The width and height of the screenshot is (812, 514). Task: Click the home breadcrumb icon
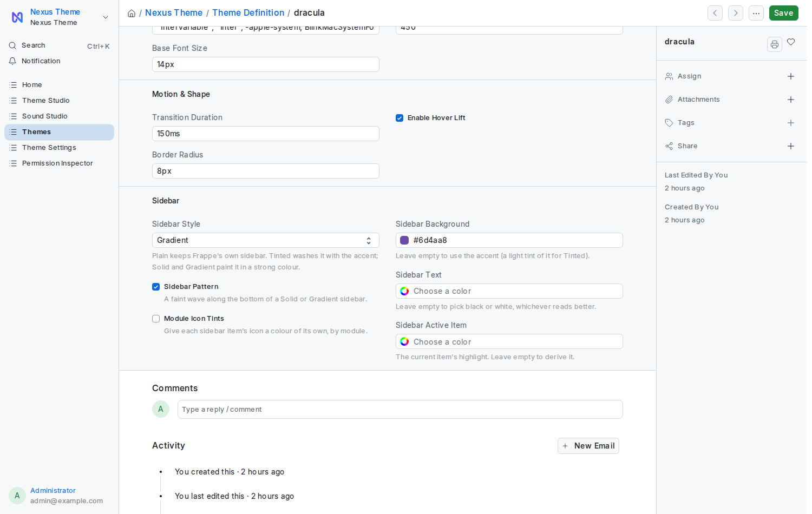(x=132, y=13)
